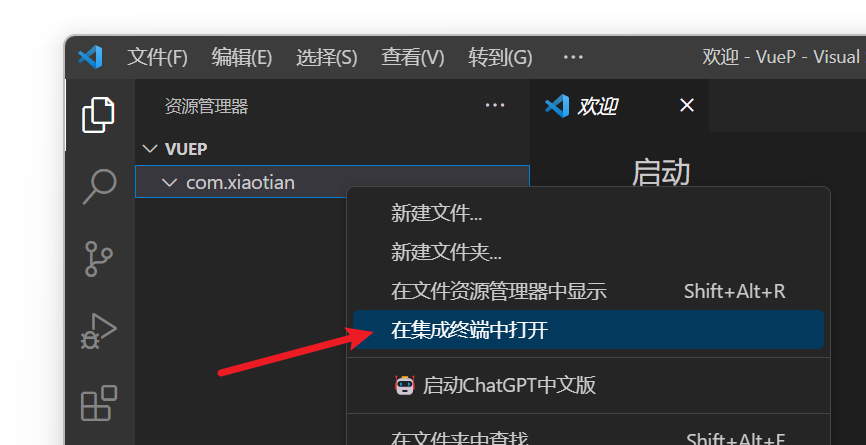Collapse the com.xiaotian folder chevron
This screenshot has height=445, width=866.
[170, 182]
